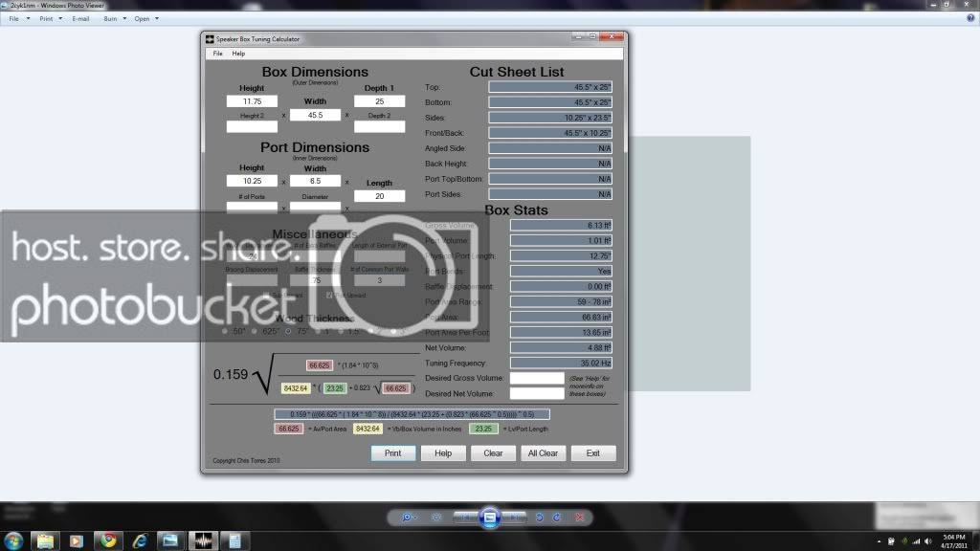Open Internet Explorer from the taskbar
Image resolution: width=980 pixels, height=551 pixels.
[x=140, y=540]
